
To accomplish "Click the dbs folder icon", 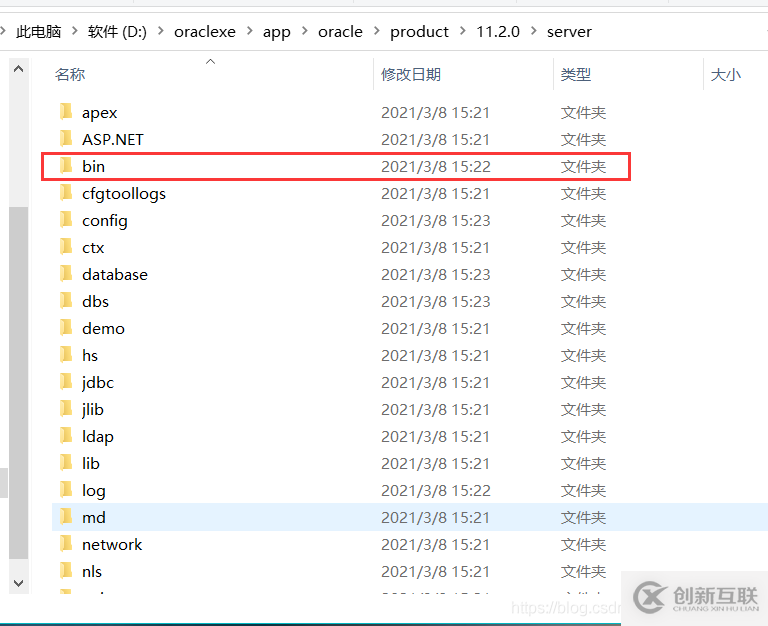I will click(66, 301).
